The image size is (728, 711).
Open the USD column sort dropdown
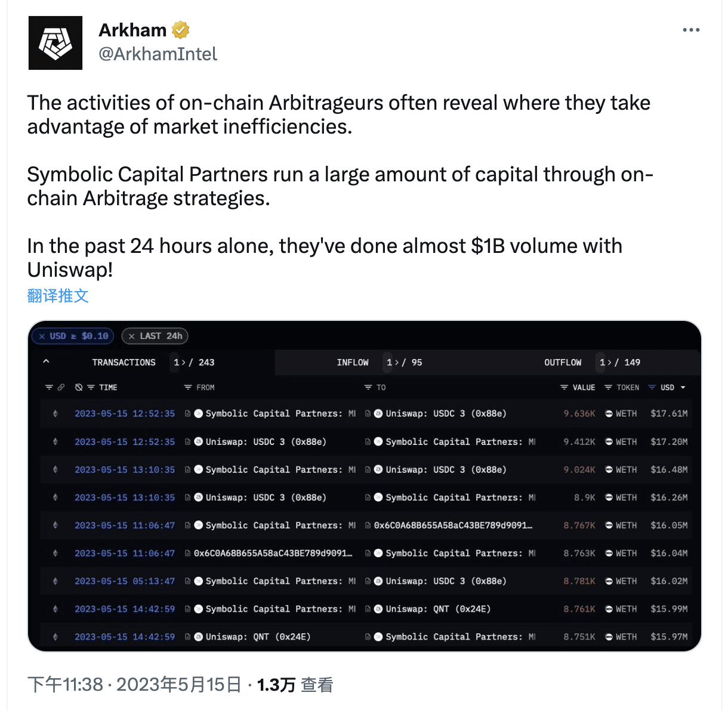[683, 387]
